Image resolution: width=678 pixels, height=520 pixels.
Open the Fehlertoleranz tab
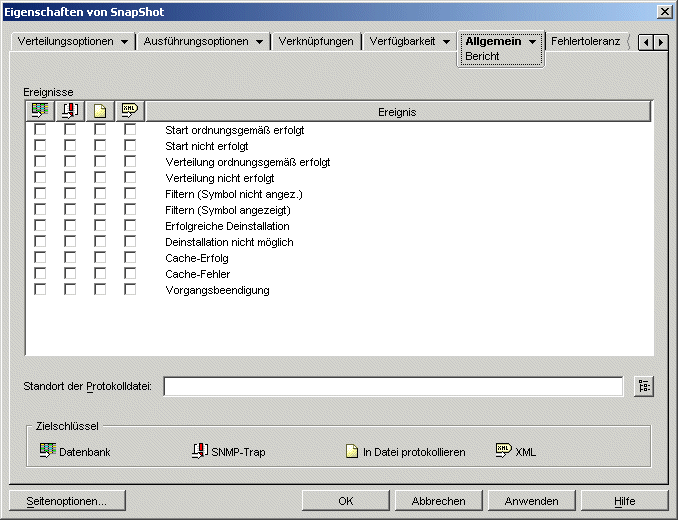coord(585,42)
